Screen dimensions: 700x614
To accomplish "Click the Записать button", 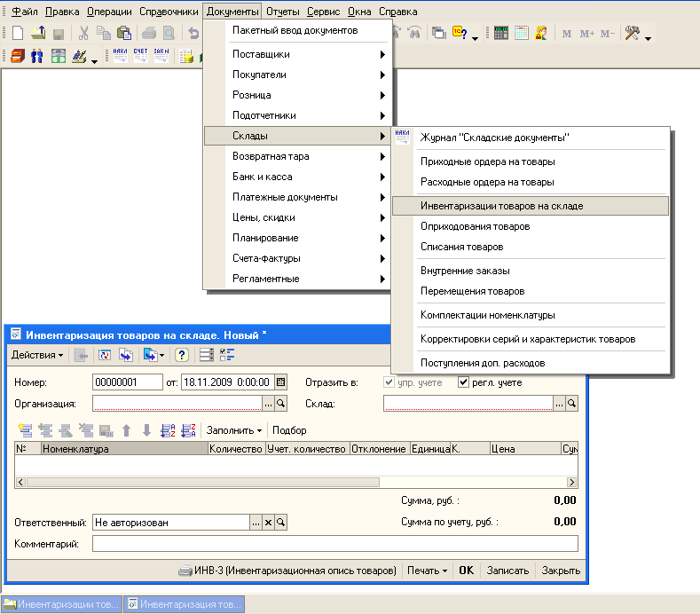I will [507, 571].
